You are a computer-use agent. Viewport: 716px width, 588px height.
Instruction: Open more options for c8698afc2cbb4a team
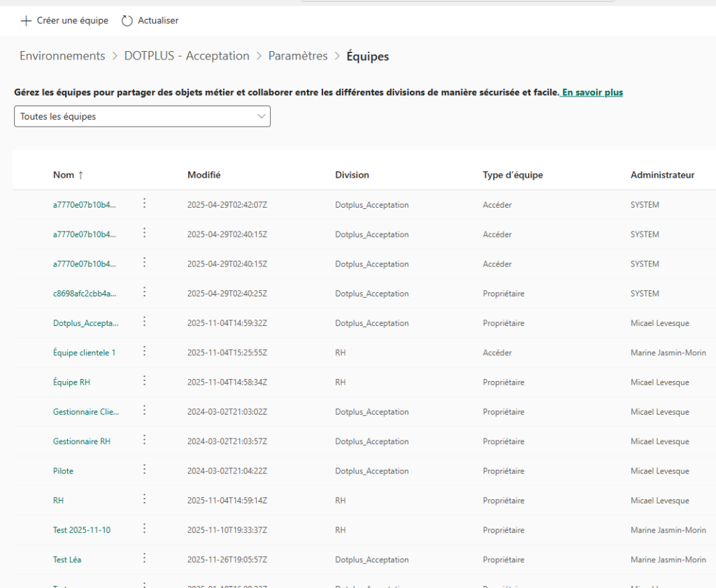coord(145,292)
